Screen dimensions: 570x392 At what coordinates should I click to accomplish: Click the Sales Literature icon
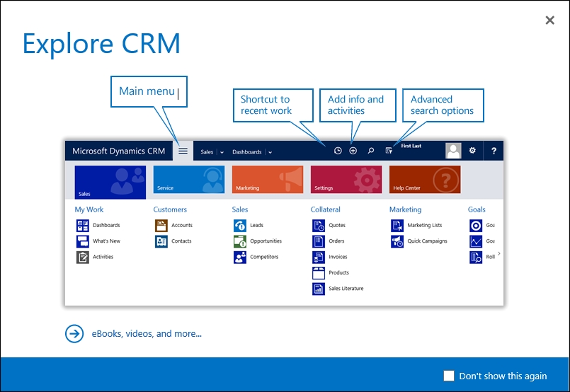[x=319, y=289]
